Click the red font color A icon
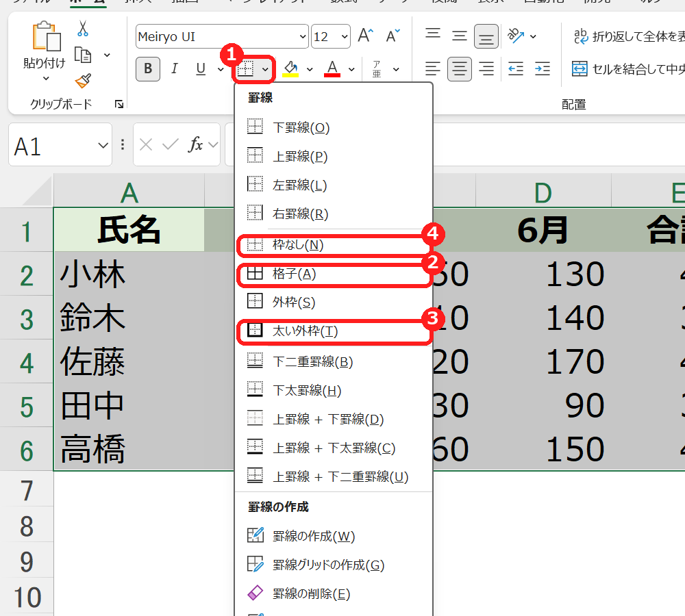Image resolution: width=685 pixels, height=616 pixels. [332, 69]
